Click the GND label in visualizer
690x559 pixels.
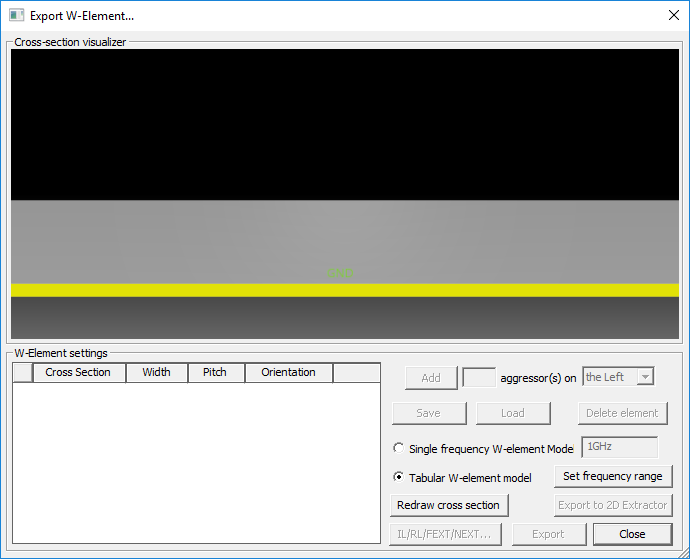point(340,273)
